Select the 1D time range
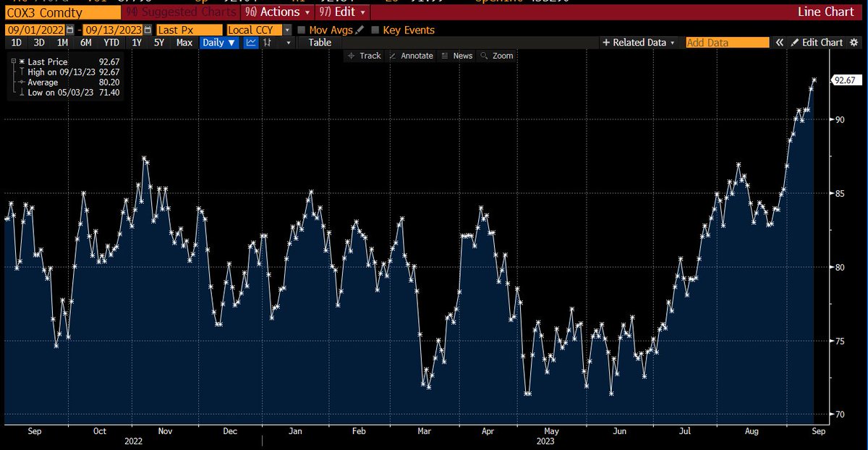 tap(17, 43)
